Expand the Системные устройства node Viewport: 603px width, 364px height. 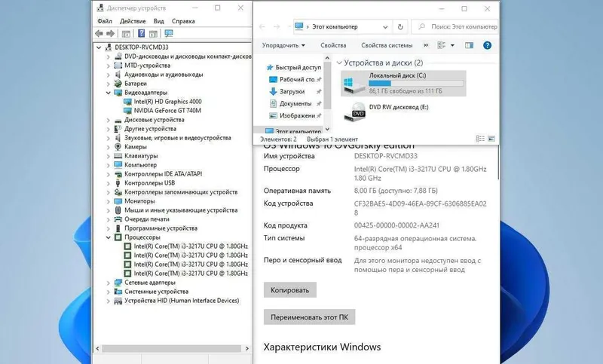pos(109,292)
